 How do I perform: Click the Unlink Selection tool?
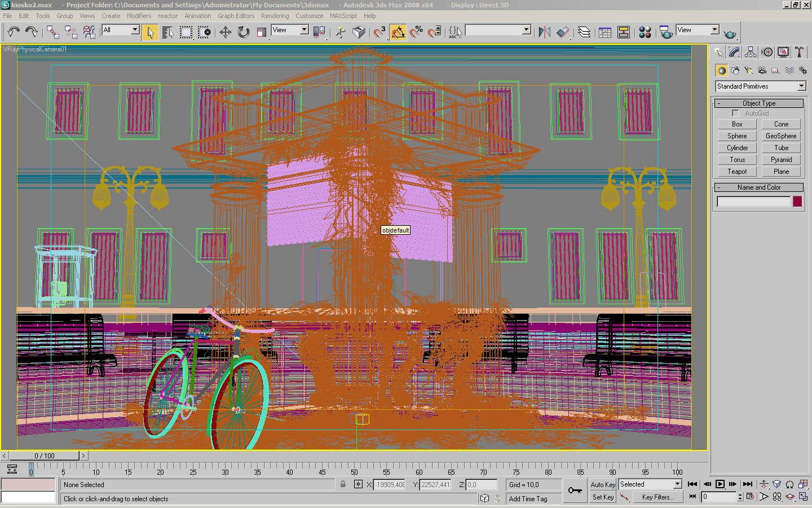(71, 32)
